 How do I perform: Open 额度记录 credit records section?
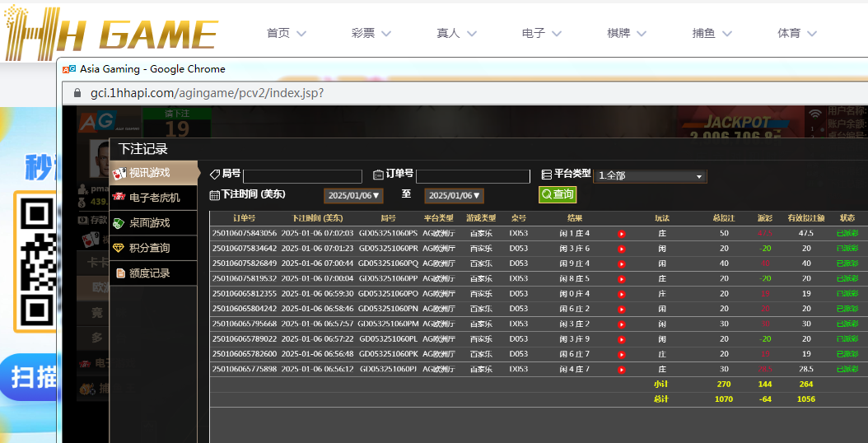[x=154, y=273]
